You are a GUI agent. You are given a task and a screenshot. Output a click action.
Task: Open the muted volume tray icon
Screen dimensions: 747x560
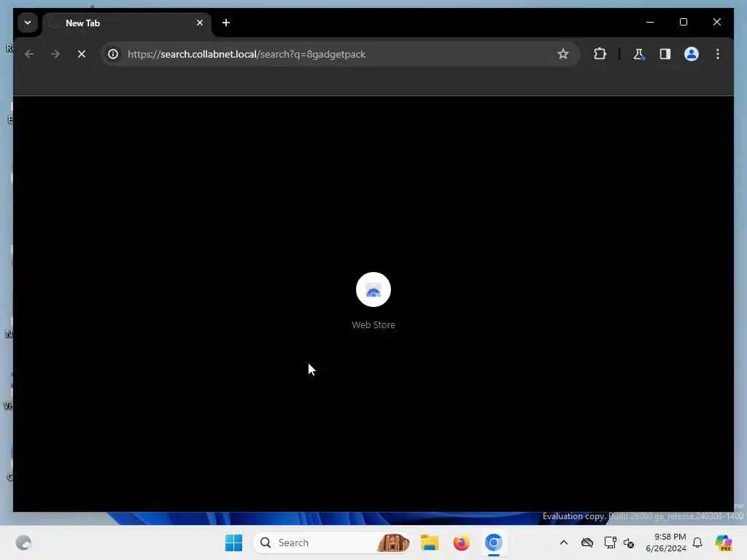tap(629, 542)
